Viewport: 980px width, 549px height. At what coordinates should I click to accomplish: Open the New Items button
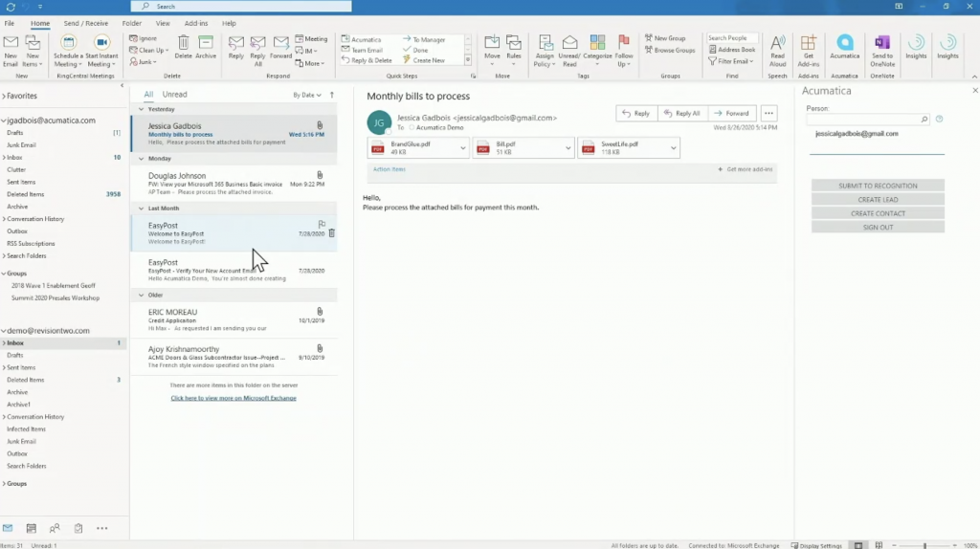click(32, 51)
